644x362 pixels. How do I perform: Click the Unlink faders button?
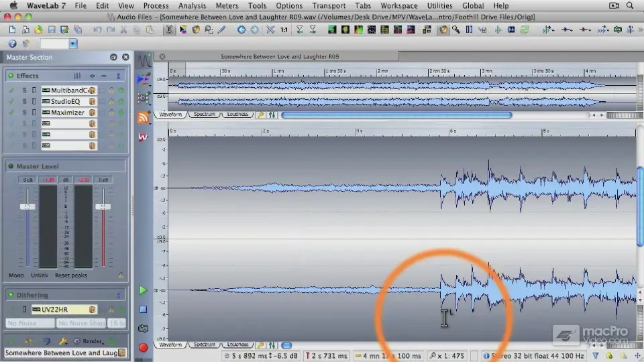[40, 276]
